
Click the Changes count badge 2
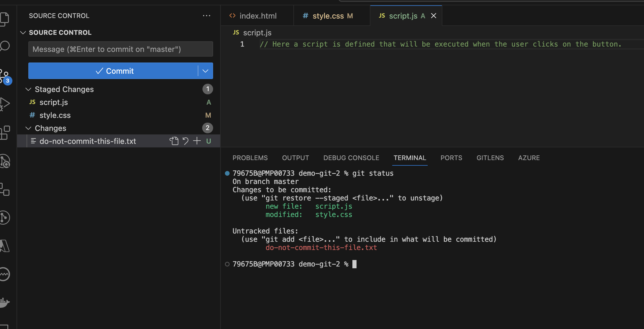point(207,128)
